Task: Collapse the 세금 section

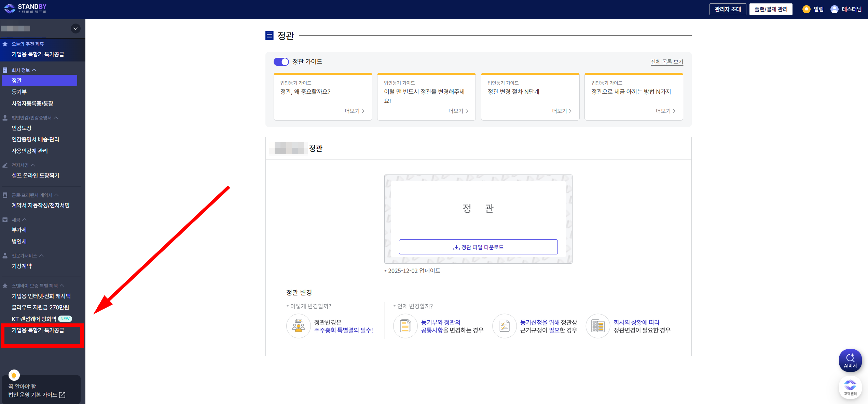Action: [25, 219]
